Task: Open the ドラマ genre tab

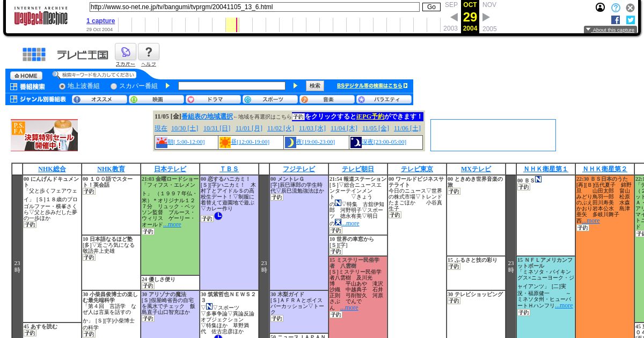Action: pos(214,99)
